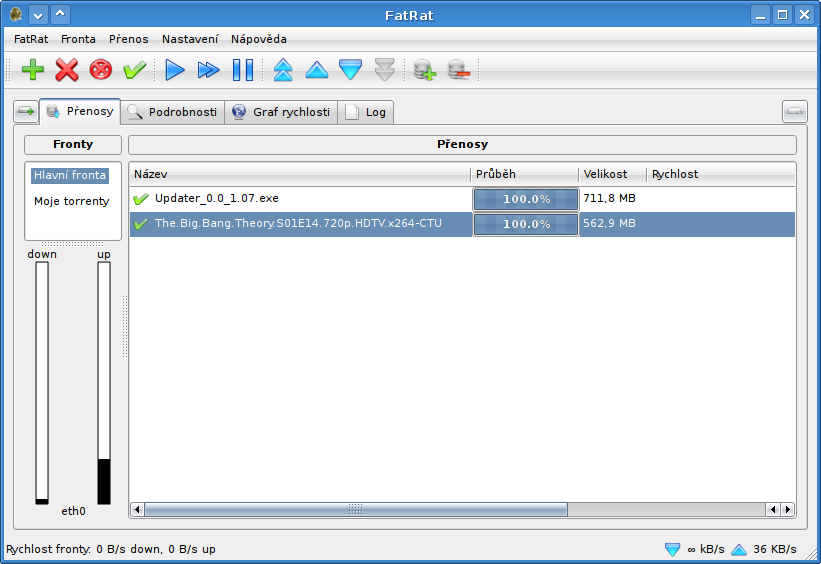Select the Hlavní fronta queue
Image resolution: width=821 pixels, height=564 pixels.
pos(70,175)
